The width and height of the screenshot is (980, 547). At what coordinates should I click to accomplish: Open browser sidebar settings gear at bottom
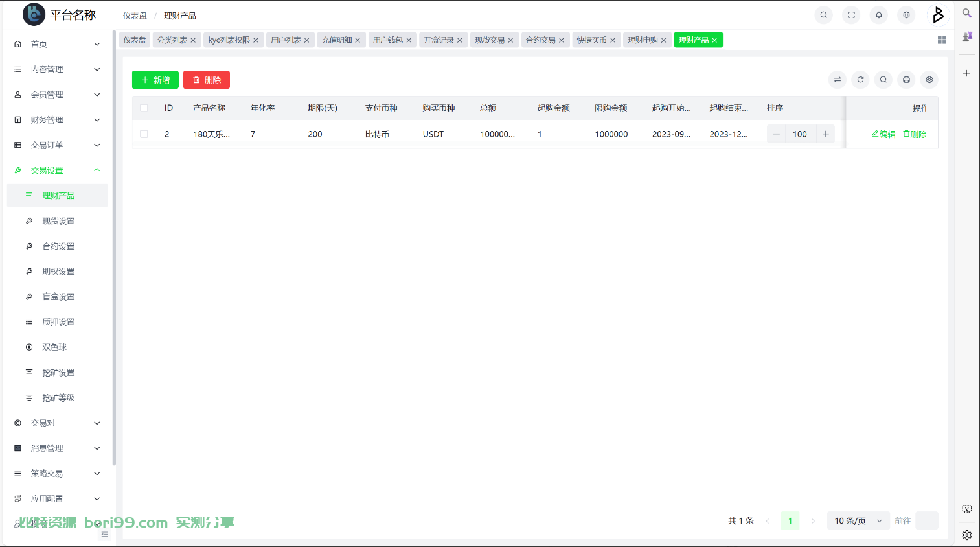tap(966, 535)
